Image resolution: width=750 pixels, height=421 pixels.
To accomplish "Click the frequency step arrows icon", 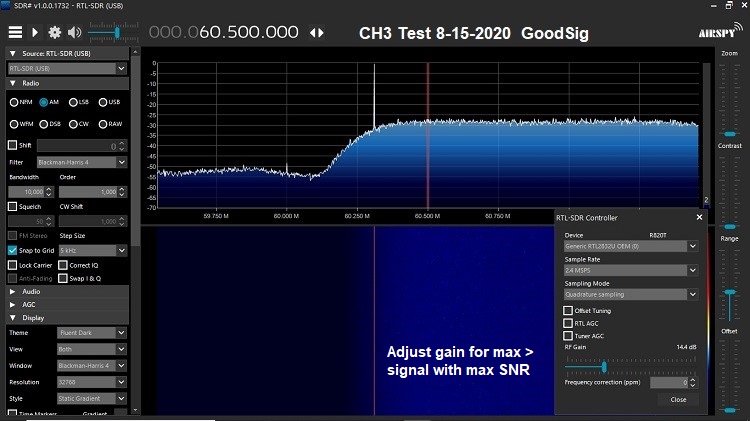I will point(317,32).
